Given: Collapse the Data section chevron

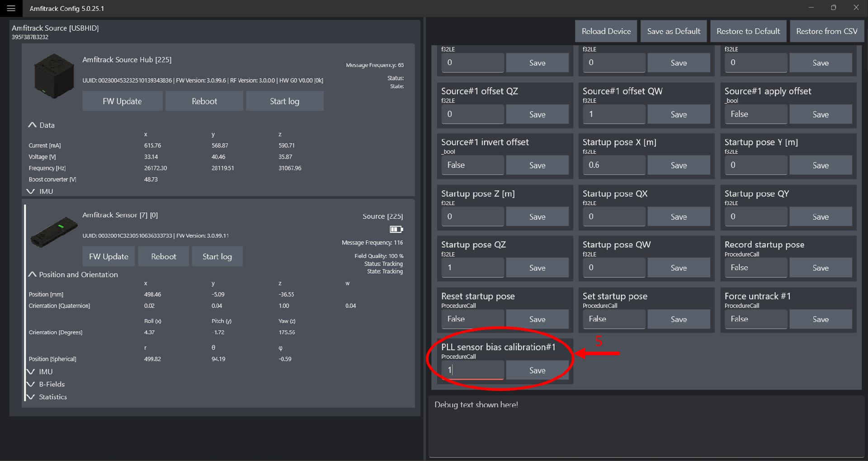Looking at the screenshot, I should coord(32,125).
